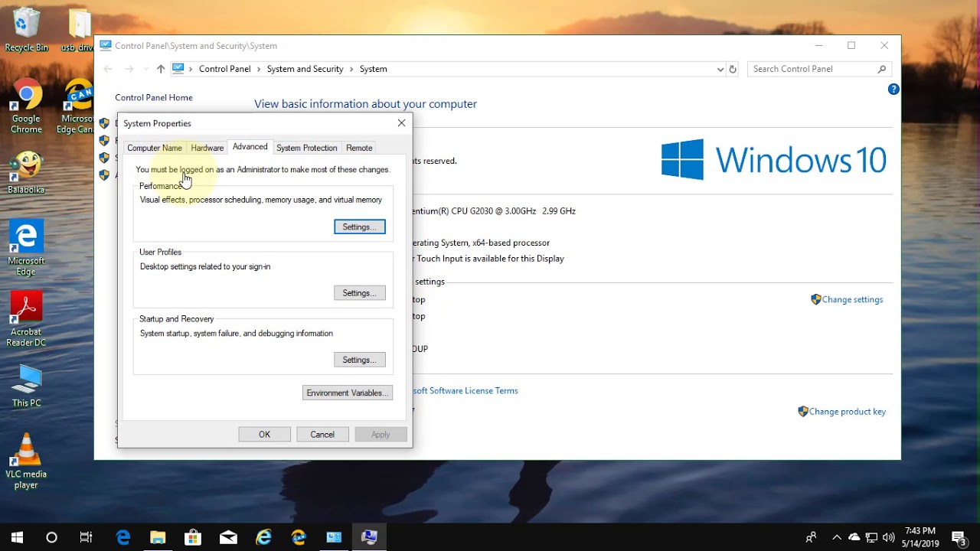Open OneDrive cloud tray icon

tap(854, 537)
